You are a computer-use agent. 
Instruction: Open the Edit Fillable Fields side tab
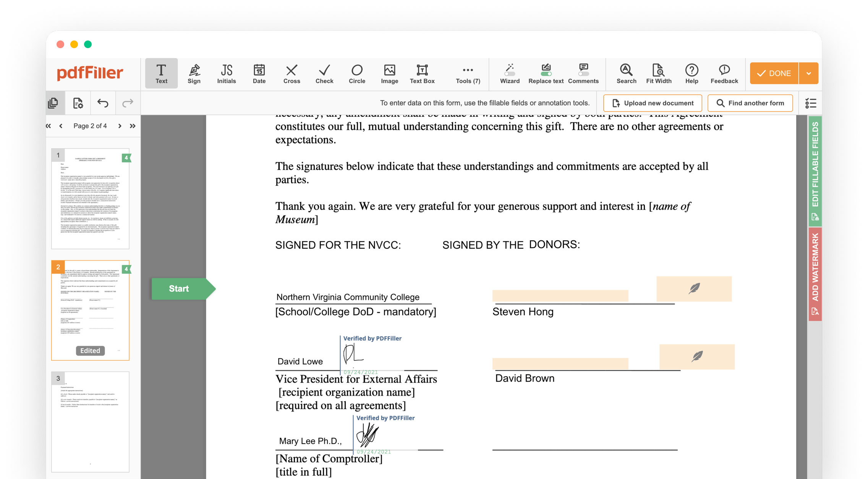[815, 170]
